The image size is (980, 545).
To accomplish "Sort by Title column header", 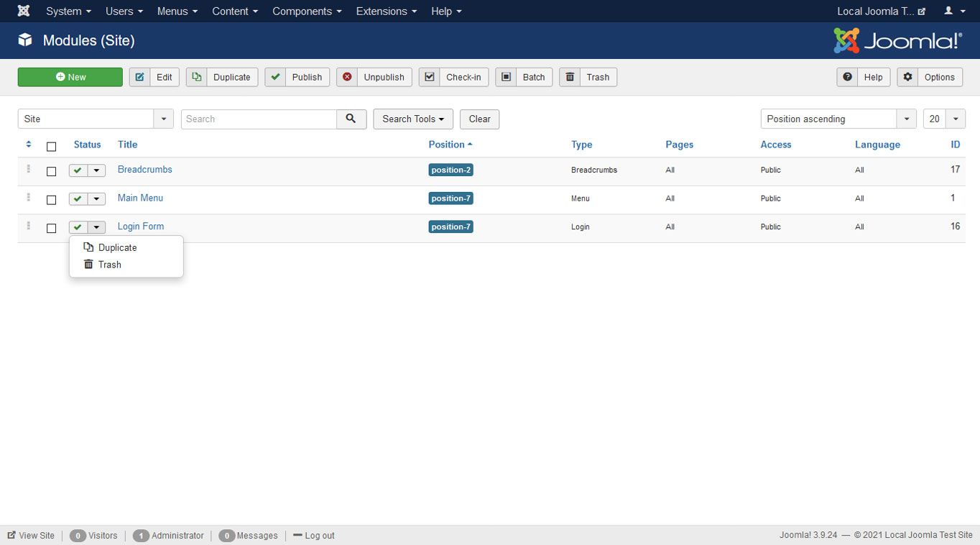I will click(128, 145).
